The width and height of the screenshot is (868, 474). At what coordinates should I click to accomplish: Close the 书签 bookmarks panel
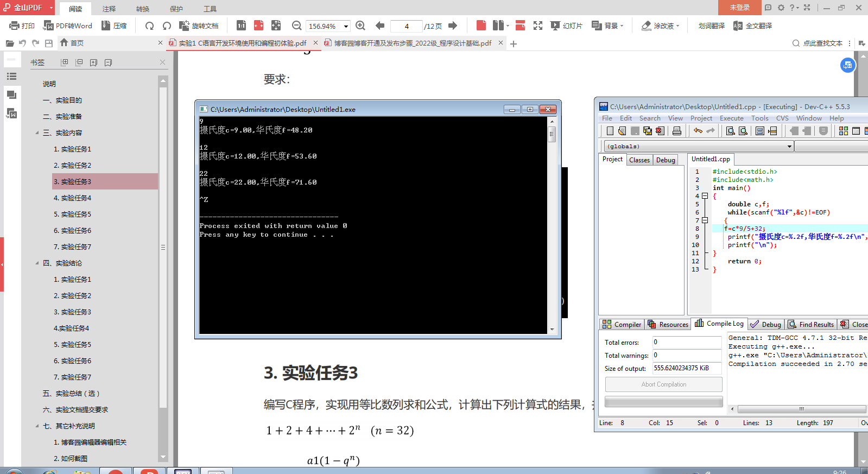coord(162,62)
